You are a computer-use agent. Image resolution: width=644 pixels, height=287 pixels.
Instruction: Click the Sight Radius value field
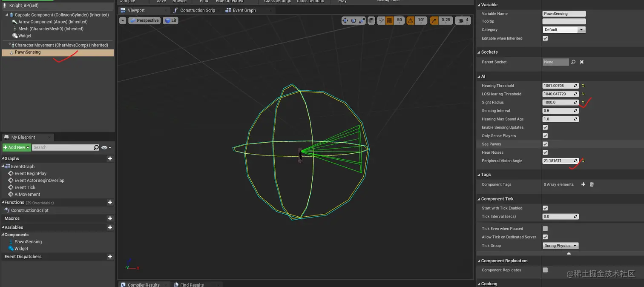(561, 102)
